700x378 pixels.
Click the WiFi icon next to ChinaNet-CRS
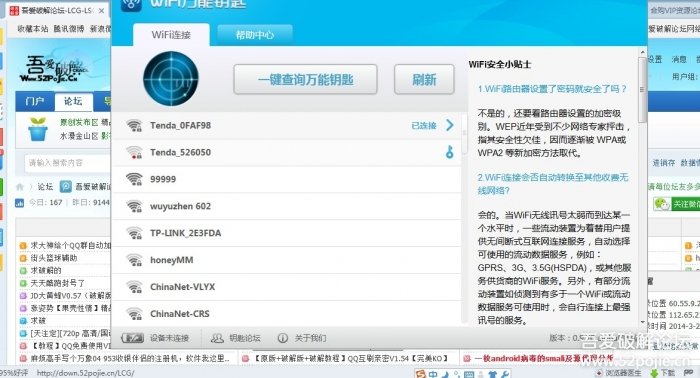point(134,314)
